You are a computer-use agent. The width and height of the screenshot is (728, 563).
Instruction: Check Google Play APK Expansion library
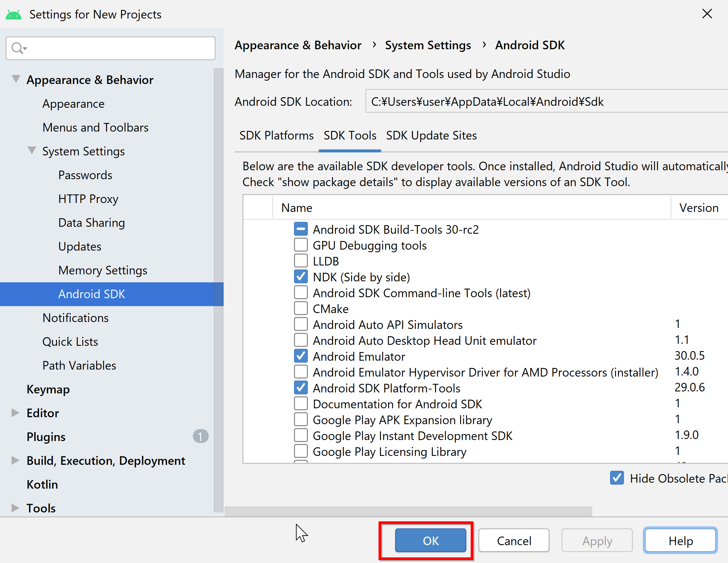click(301, 420)
